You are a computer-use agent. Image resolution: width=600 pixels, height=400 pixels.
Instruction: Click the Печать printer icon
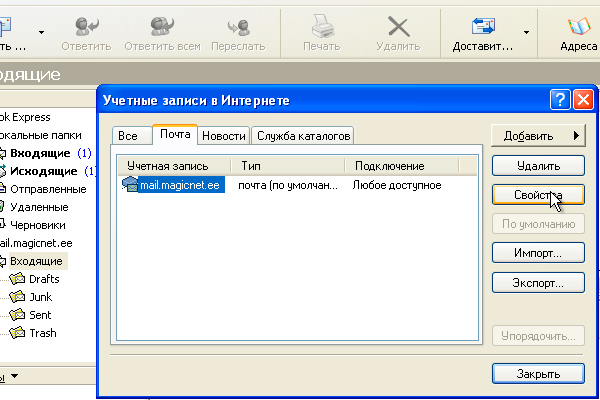[322, 25]
